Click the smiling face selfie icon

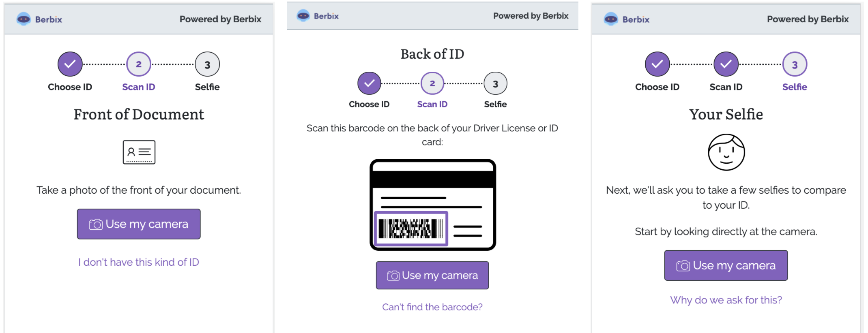click(x=726, y=152)
